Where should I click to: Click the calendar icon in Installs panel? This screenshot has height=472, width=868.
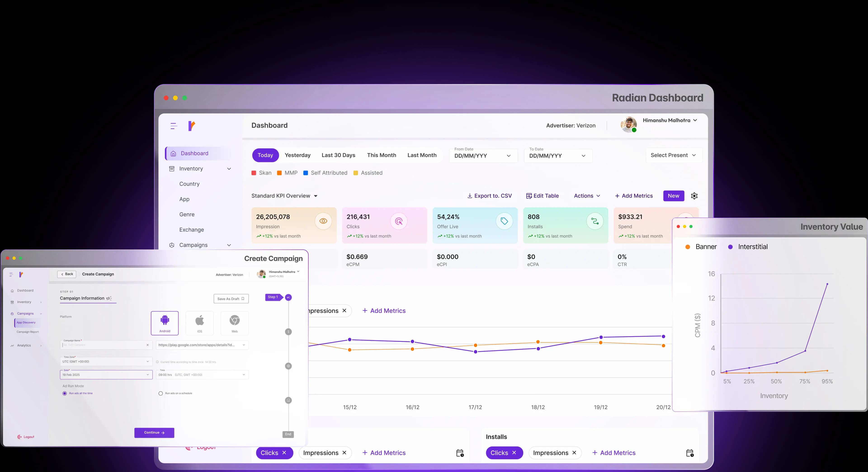point(690,453)
